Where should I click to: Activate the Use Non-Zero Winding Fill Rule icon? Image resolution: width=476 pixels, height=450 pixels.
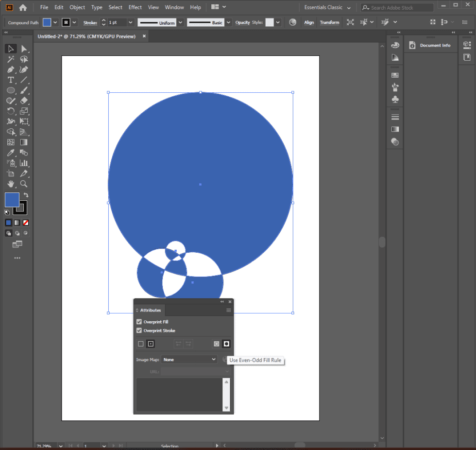(x=216, y=344)
